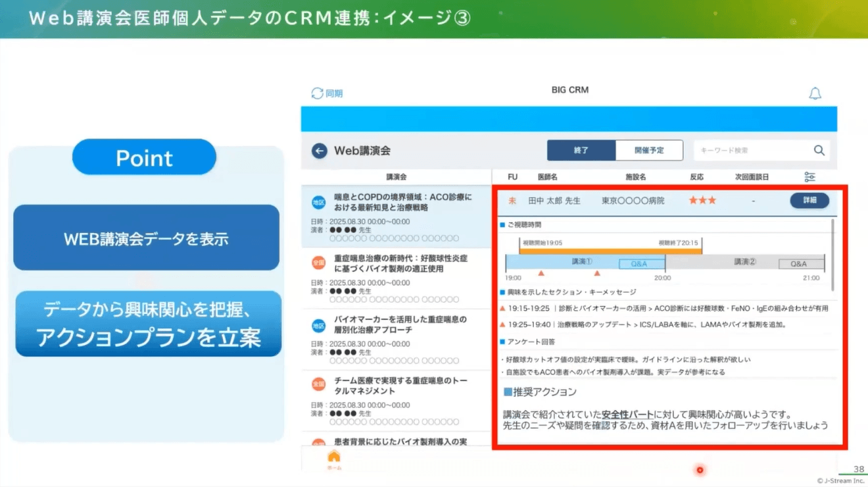
Task: Select the 終了 tab
Action: pyautogui.click(x=581, y=150)
